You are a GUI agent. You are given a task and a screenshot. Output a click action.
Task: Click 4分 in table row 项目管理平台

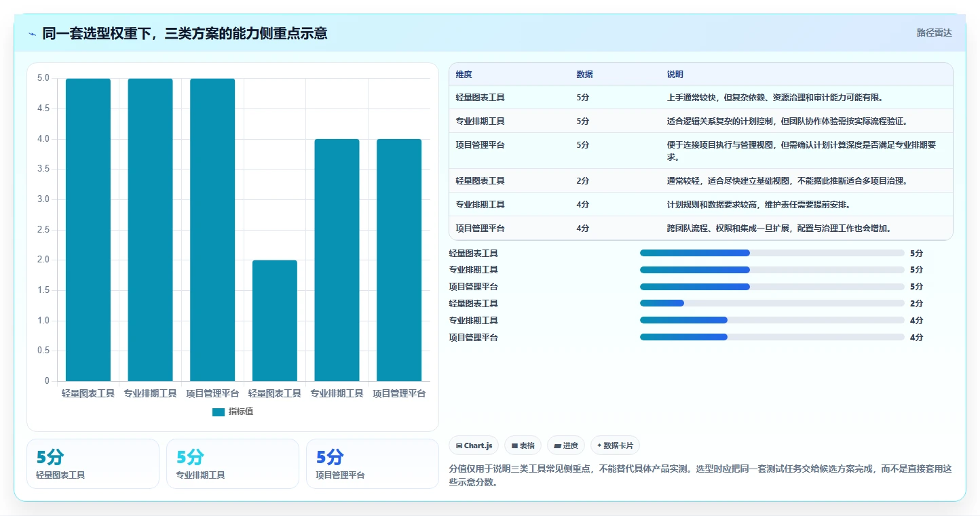point(583,229)
